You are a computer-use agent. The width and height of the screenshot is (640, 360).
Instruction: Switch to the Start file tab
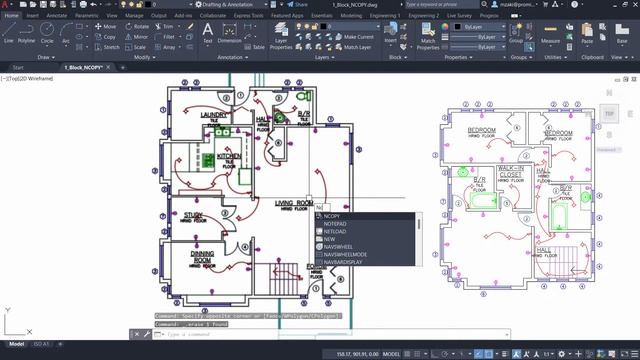[18, 67]
